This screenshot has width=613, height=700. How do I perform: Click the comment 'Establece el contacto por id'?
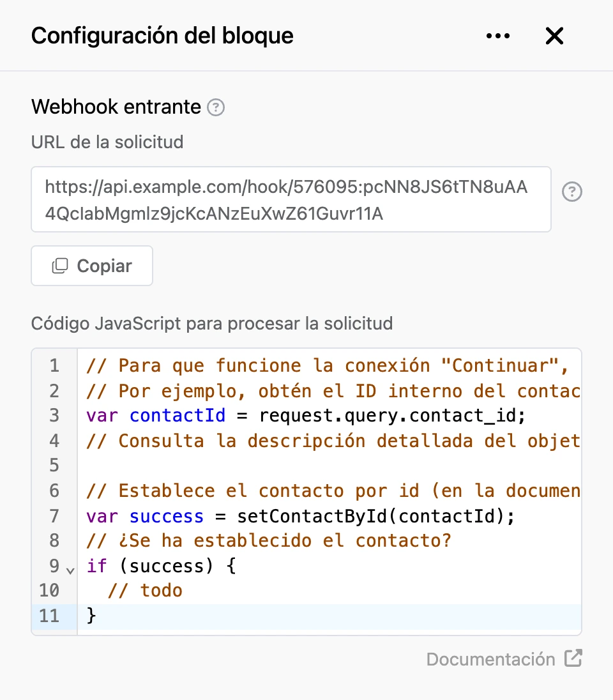point(333,491)
